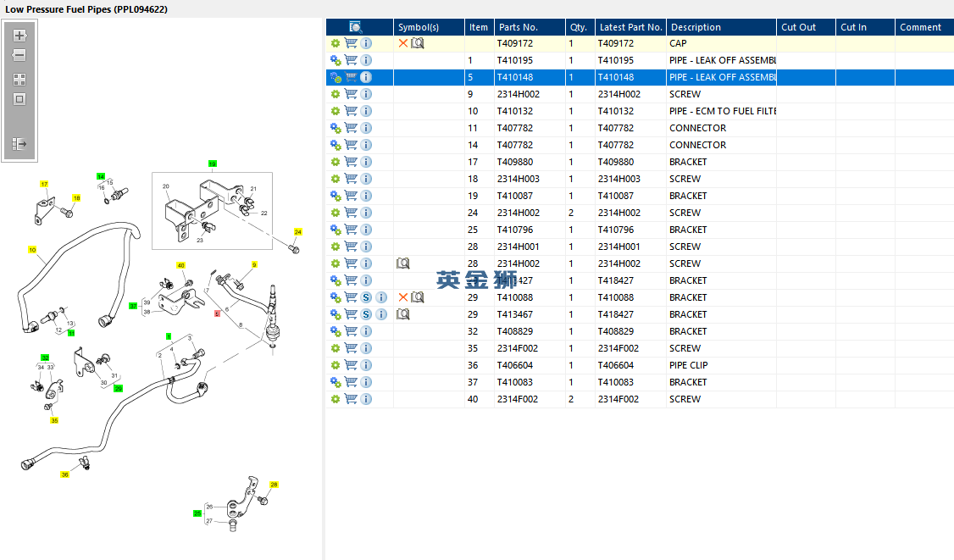Click gear icon on T407782 item 11 row
The height and width of the screenshot is (560, 954).
pyautogui.click(x=336, y=129)
